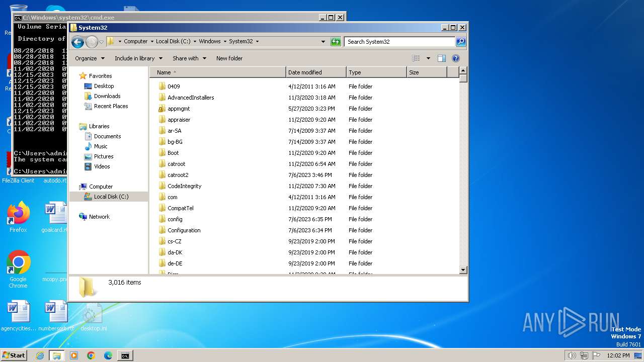Select the Boot folder

pyautogui.click(x=173, y=153)
